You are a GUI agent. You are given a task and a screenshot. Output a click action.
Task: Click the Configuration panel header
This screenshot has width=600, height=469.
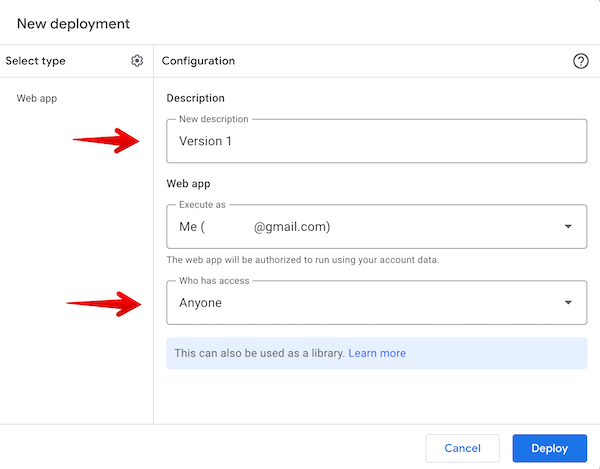tap(199, 61)
